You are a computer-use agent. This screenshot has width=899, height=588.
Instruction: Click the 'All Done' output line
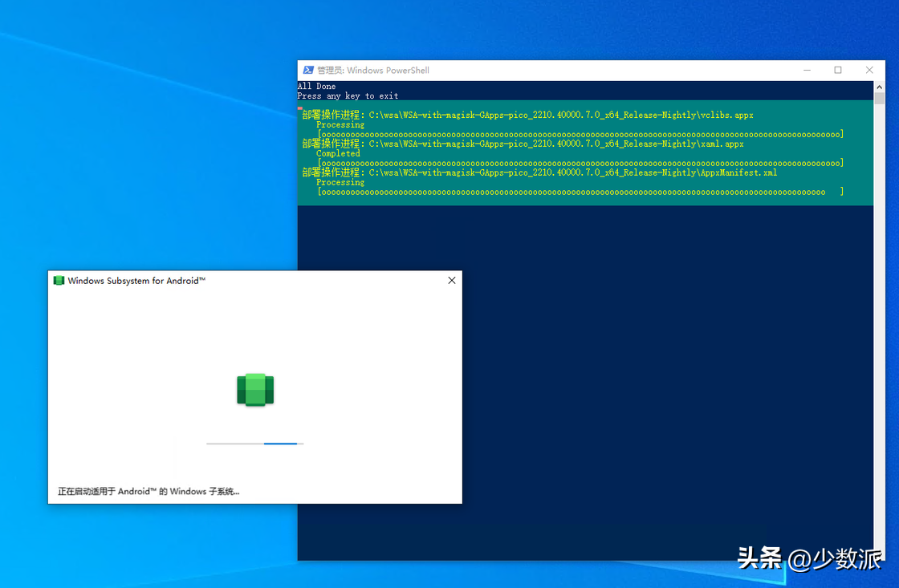click(x=317, y=86)
